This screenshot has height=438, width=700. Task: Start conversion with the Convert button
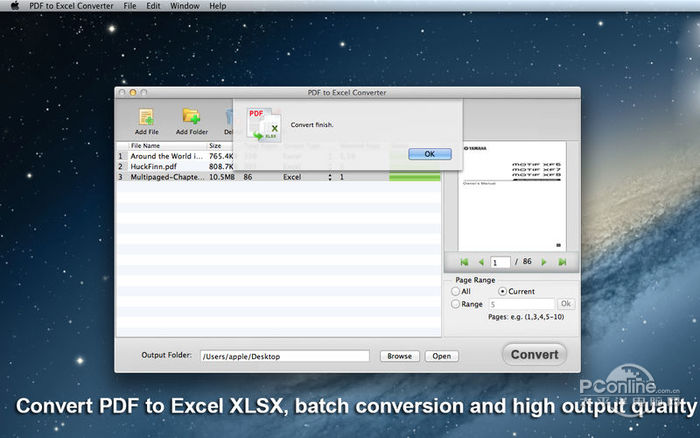(534, 355)
